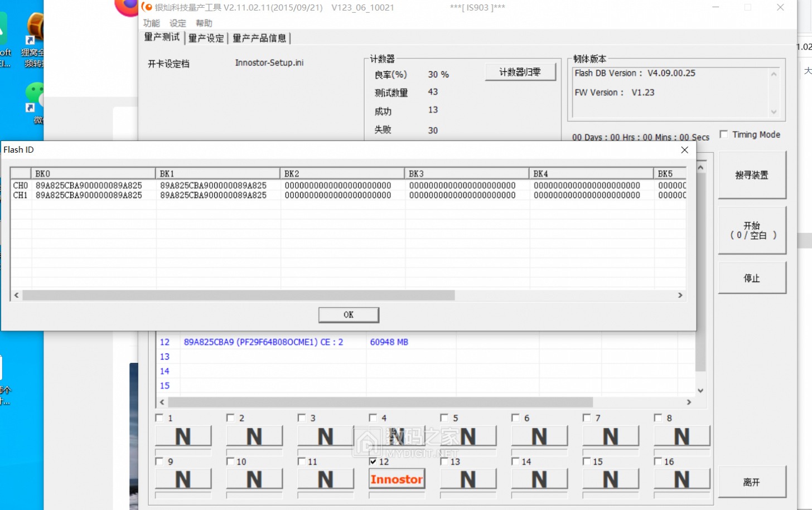Viewport: 812px width, 510px height.
Task: Switch to the 量产设定 tab
Action: 206,38
